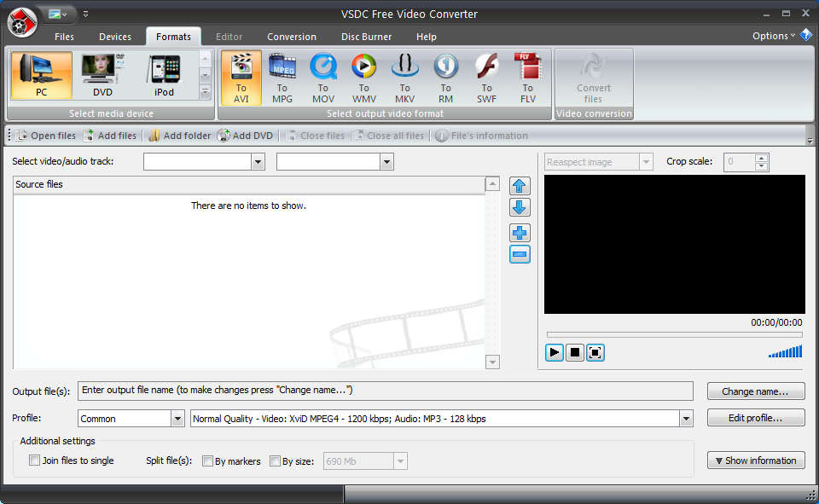819x504 pixels.
Task: Click Open files in the toolbar
Action: pyautogui.click(x=46, y=136)
